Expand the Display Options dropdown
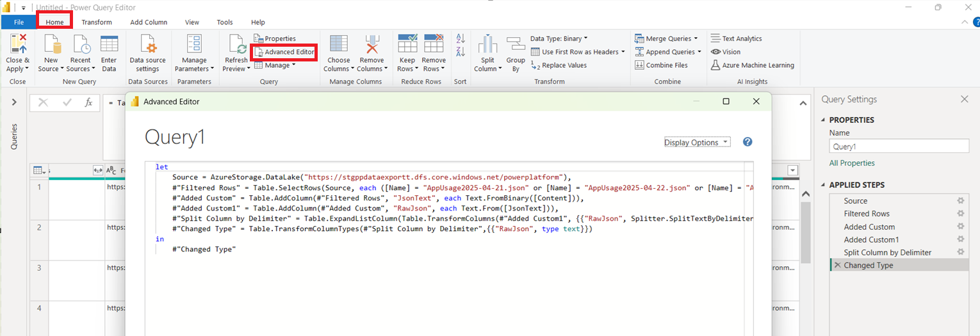This screenshot has height=336, width=980. [x=697, y=143]
